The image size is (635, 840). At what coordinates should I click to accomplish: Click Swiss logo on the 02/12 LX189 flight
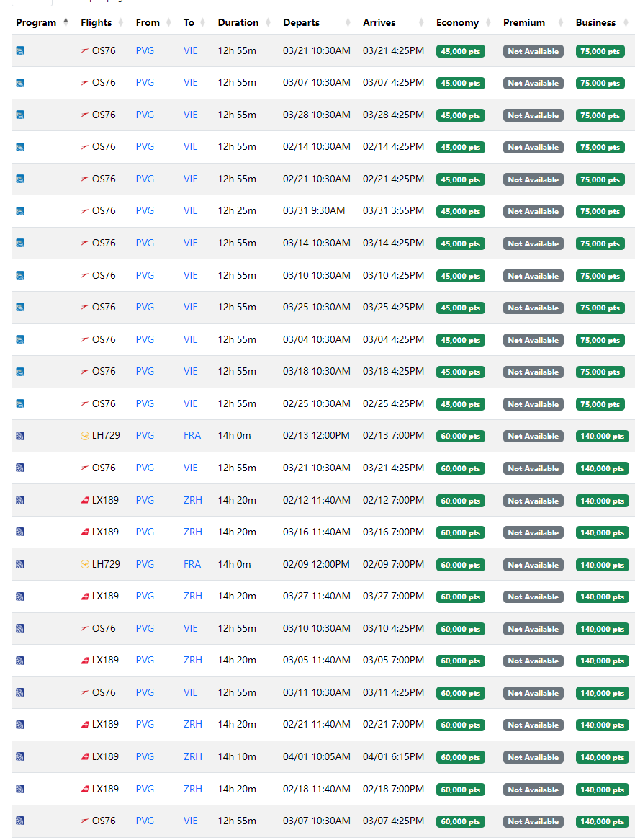tap(85, 501)
